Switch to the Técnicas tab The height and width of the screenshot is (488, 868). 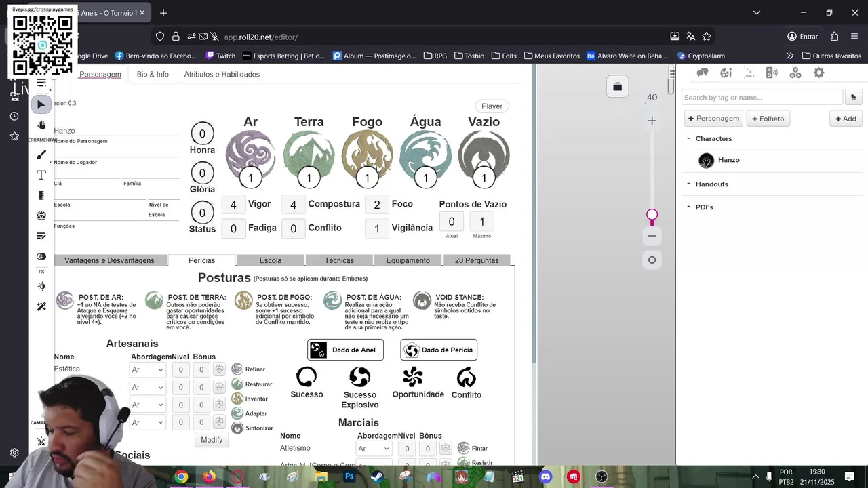coord(339,260)
